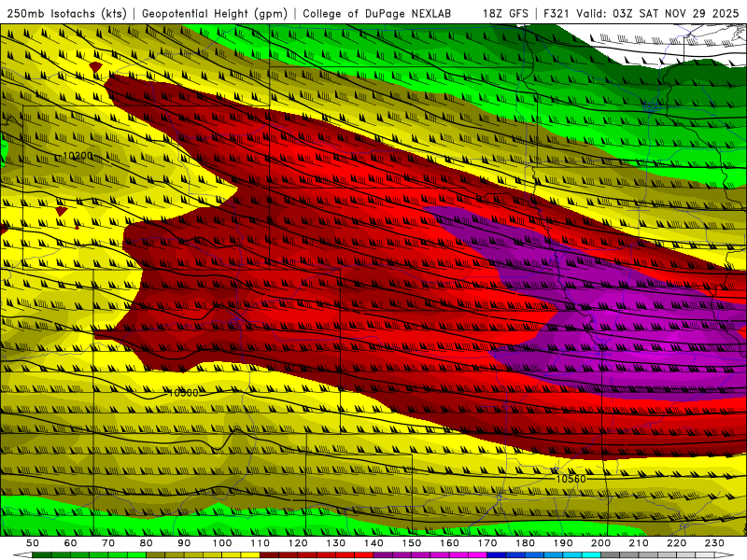
Task: Click the 110 value on color scale
Action: point(260,543)
